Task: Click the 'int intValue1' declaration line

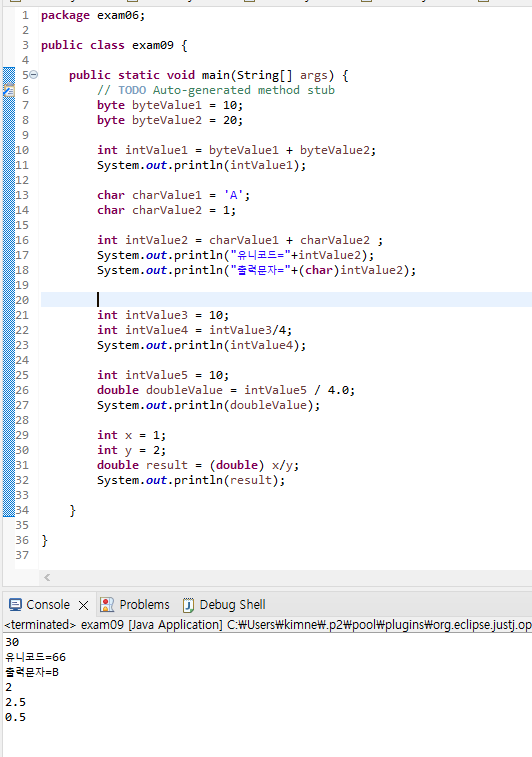Action: coord(236,150)
